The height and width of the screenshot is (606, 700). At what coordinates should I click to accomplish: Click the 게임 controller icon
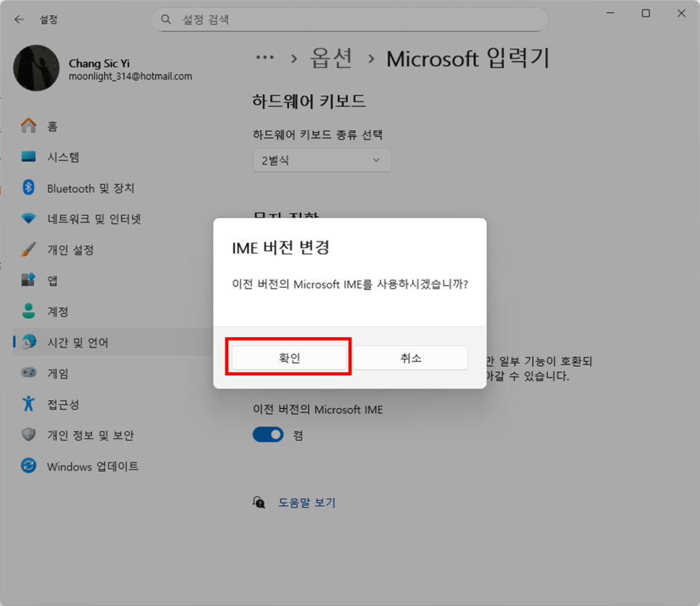click(x=28, y=373)
